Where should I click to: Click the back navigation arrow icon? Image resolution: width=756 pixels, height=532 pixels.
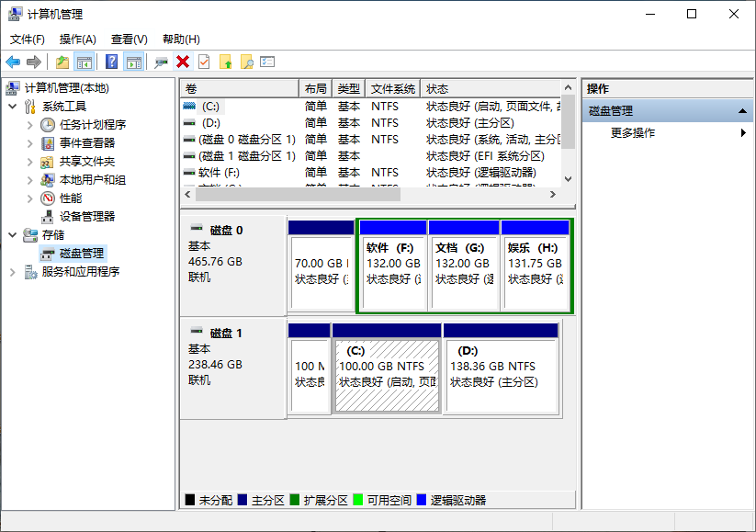[13, 62]
